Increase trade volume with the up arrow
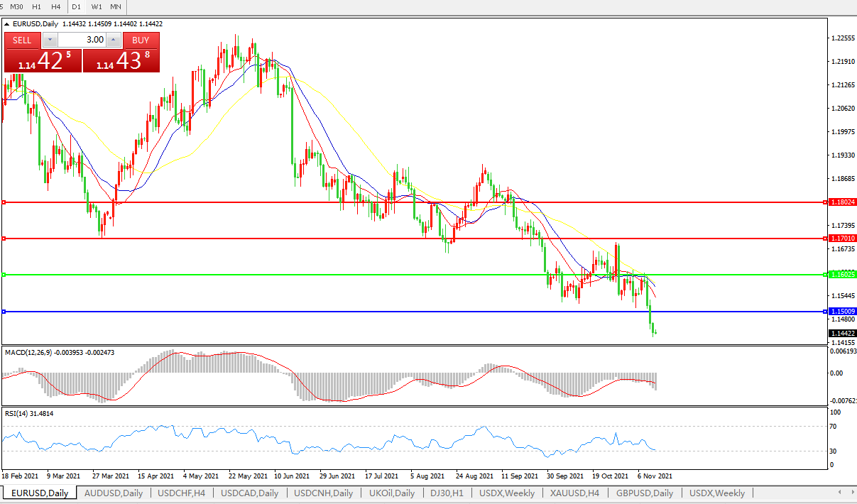 (113, 40)
